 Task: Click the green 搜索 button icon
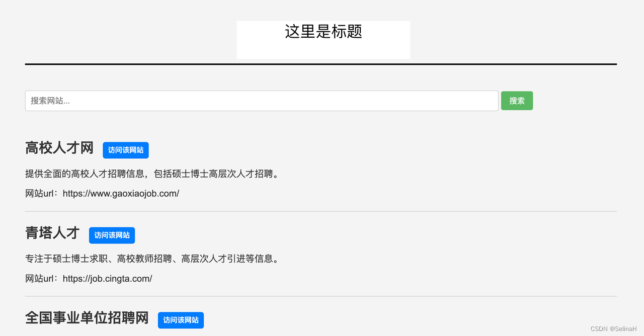(x=517, y=101)
